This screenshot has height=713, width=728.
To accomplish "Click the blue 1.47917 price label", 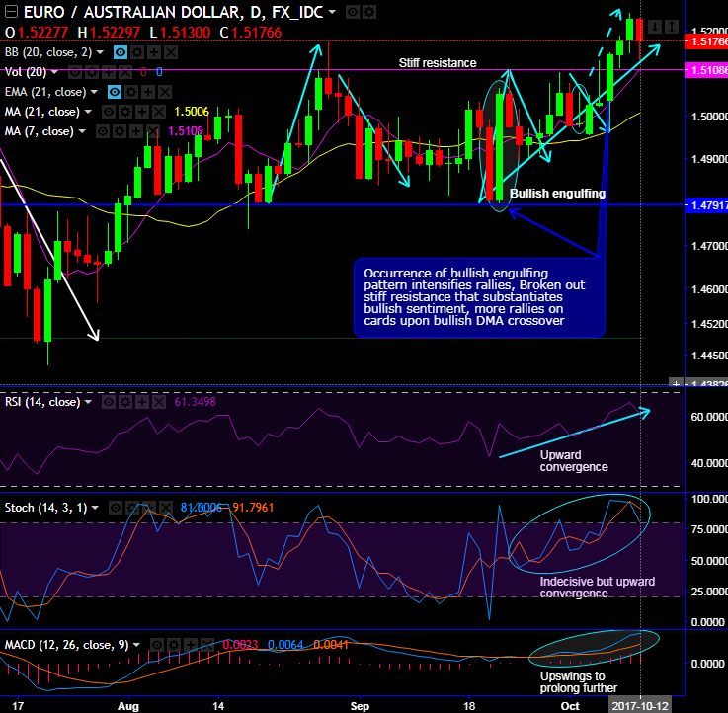I will click(x=706, y=205).
